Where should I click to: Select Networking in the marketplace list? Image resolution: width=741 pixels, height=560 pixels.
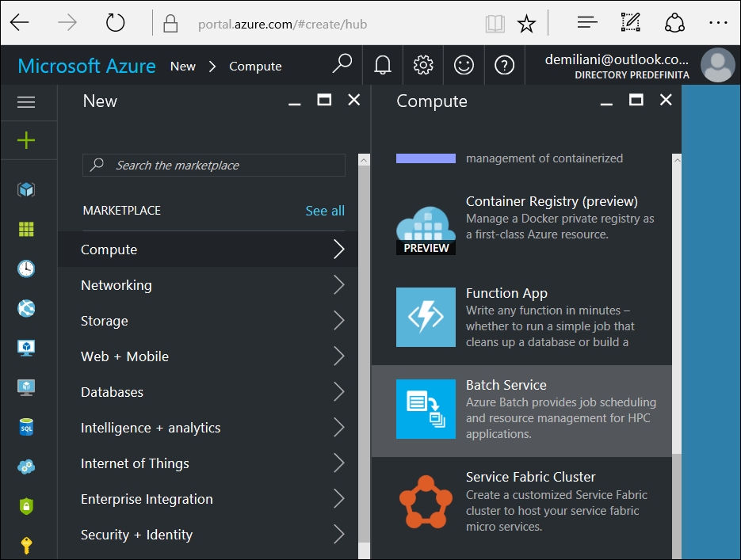(208, 285)
